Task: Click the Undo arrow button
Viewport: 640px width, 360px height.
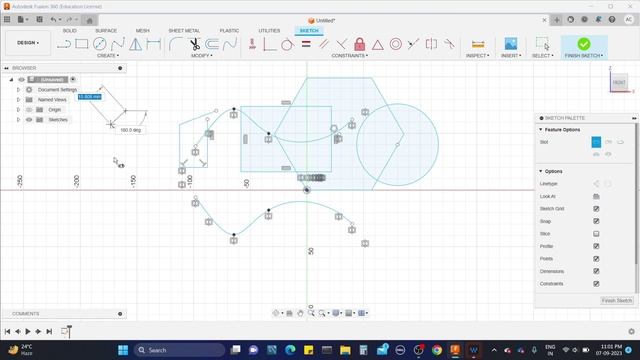Action: click(53, 19)
